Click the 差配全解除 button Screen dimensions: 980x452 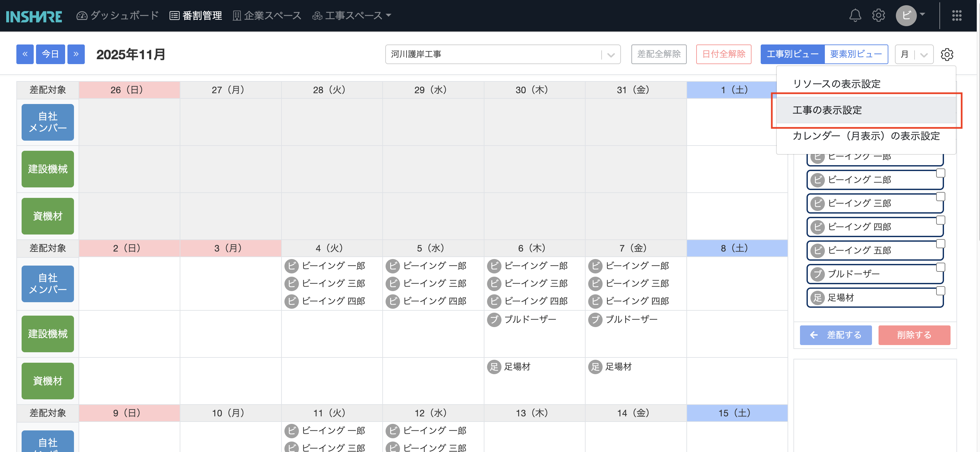[659, 54]
